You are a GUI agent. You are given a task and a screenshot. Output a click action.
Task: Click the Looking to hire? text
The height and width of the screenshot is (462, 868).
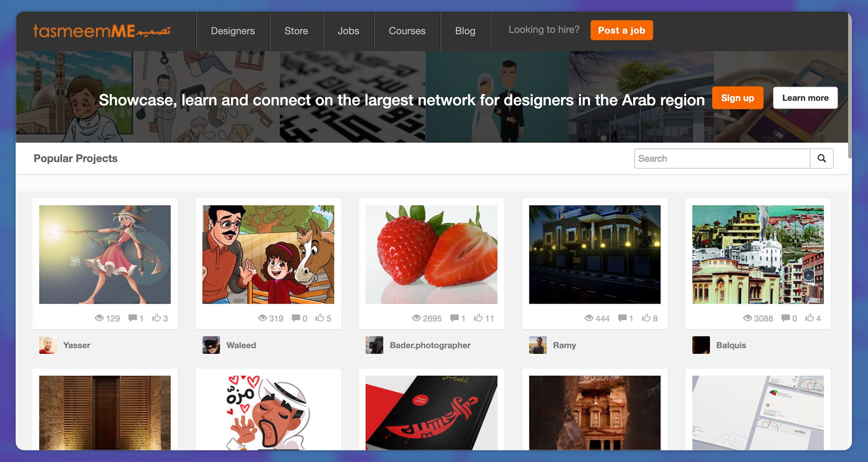[x=544, y=29]
